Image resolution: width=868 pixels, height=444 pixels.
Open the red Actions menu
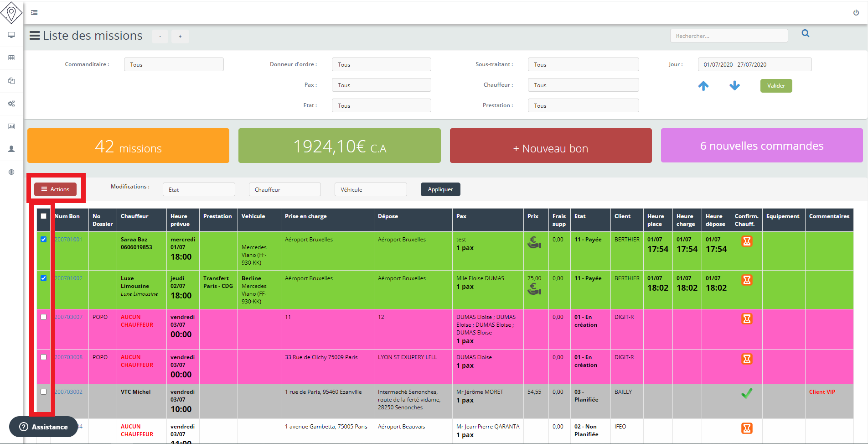(x=56, y=189)
